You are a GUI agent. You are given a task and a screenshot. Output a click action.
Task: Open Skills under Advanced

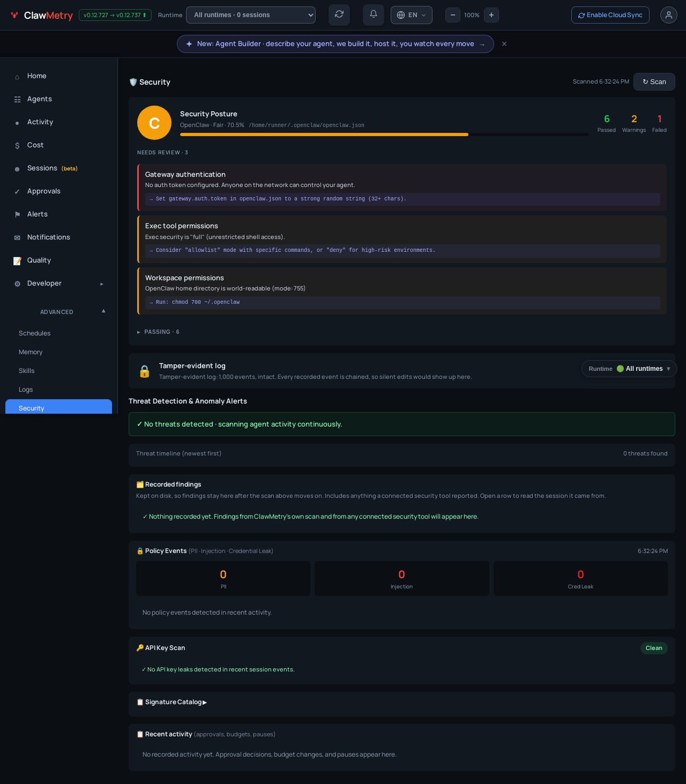(x=58, y=371)
